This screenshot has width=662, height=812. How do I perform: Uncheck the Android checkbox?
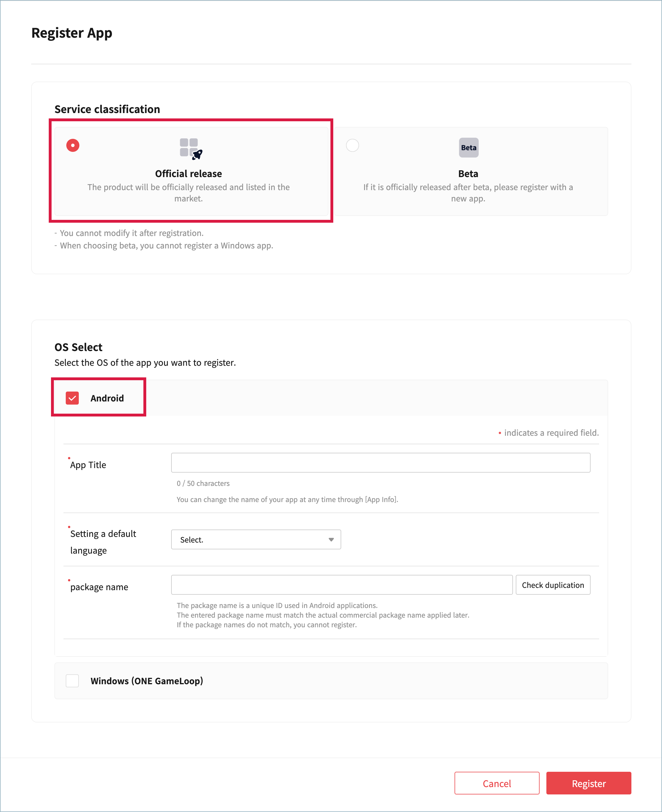point(73,398)
